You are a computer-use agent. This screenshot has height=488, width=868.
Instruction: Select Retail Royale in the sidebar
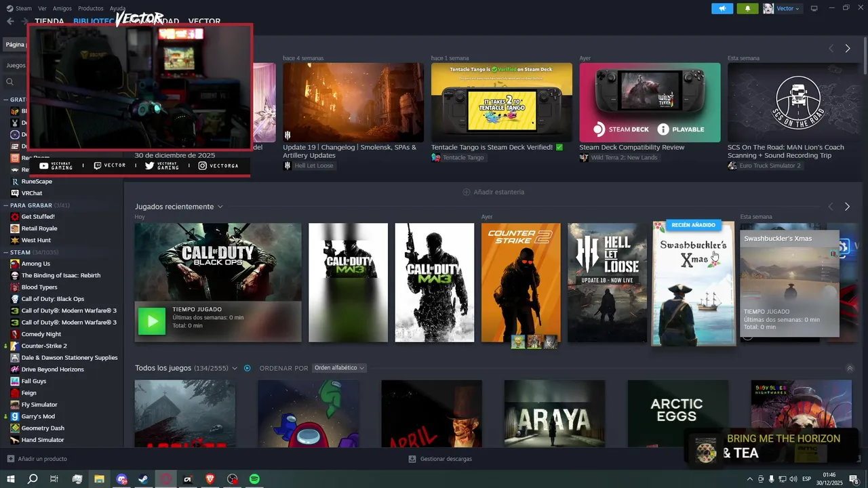click(x=39, y=228)
